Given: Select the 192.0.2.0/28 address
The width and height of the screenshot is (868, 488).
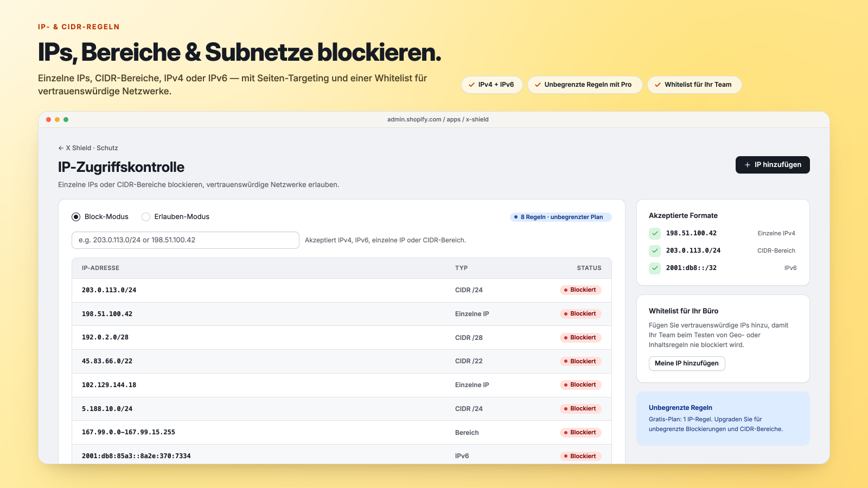Looking at the screenshot, I should pos(105,337).
